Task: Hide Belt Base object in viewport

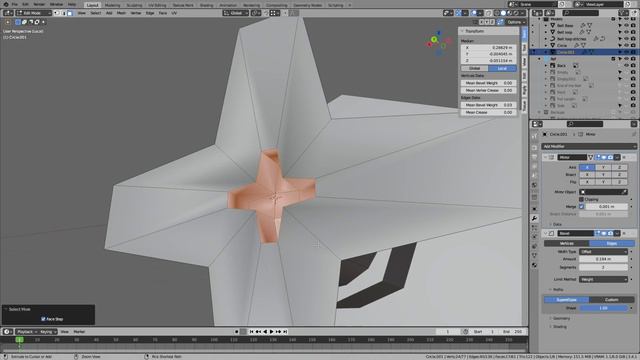Action: click(627, 25)
